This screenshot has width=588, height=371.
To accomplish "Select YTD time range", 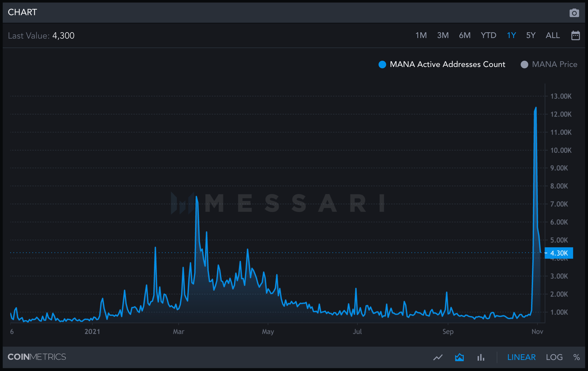I will (x=488, y=36).
